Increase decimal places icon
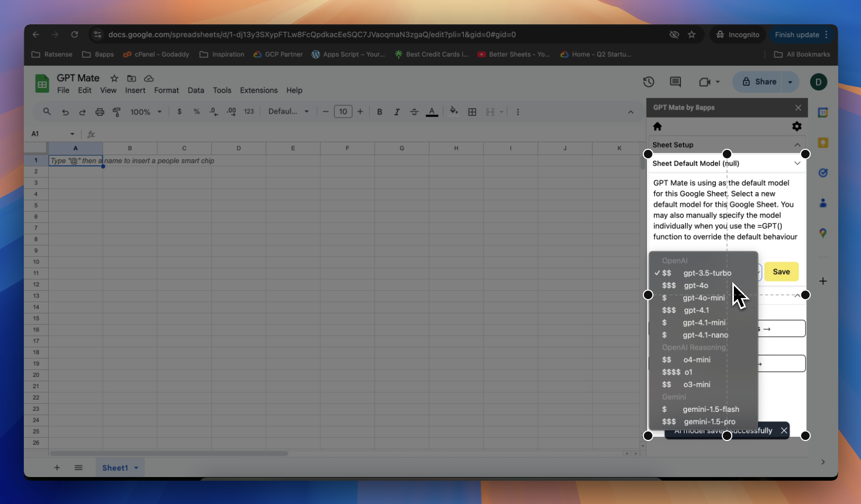 [x=231, y=112]
